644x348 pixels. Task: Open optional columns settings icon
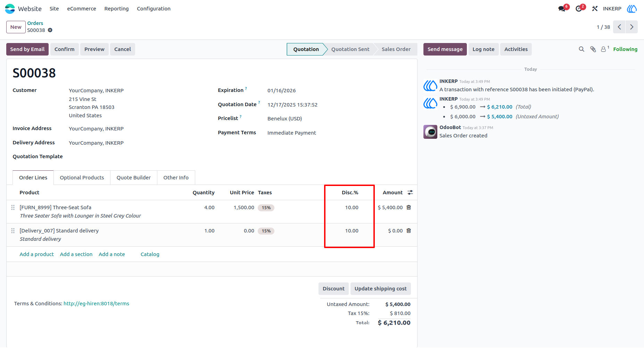(x=410, y=193)
